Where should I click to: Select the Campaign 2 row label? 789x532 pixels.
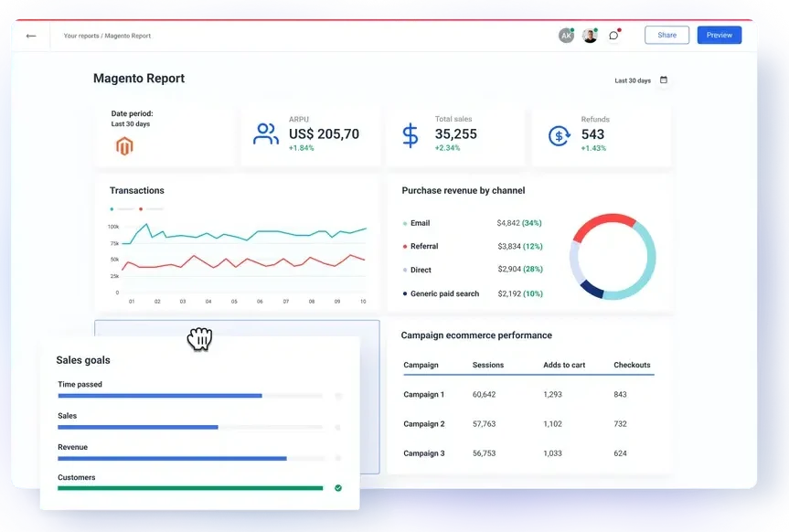coord(423,424)
